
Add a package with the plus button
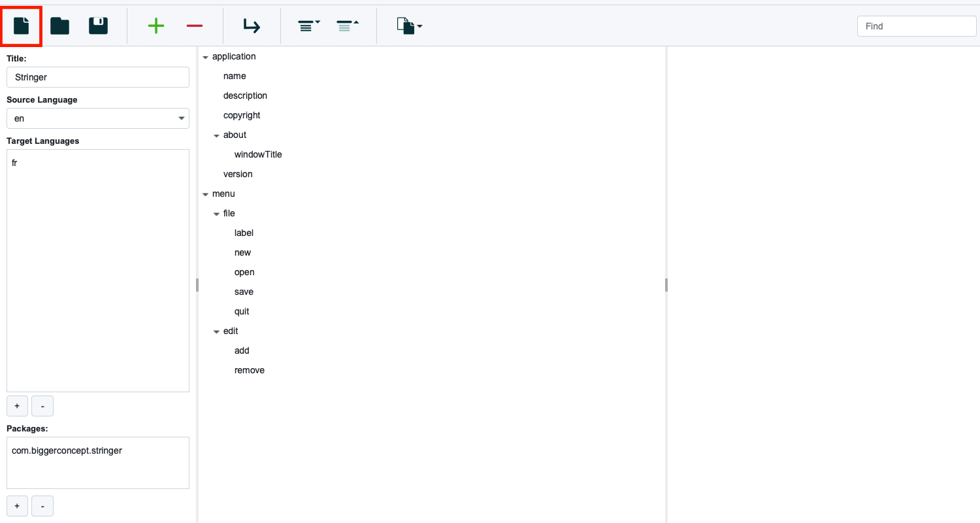(x=17, y=506)
